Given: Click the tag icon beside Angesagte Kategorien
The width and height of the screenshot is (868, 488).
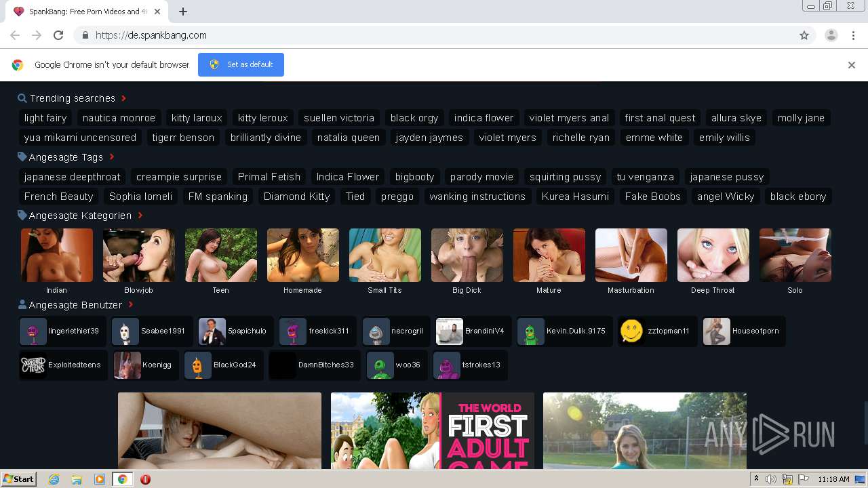Looking at the screenshot, I should (22, 215).
